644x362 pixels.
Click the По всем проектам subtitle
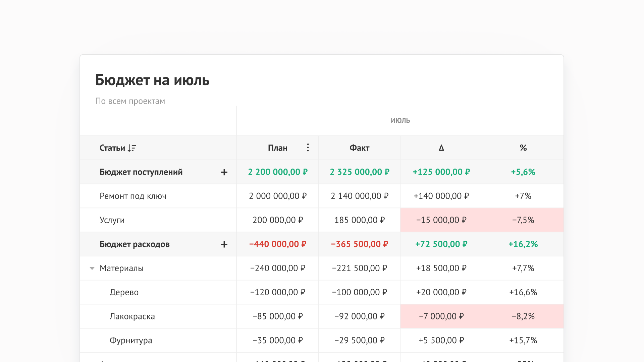[x=130, y=101]
